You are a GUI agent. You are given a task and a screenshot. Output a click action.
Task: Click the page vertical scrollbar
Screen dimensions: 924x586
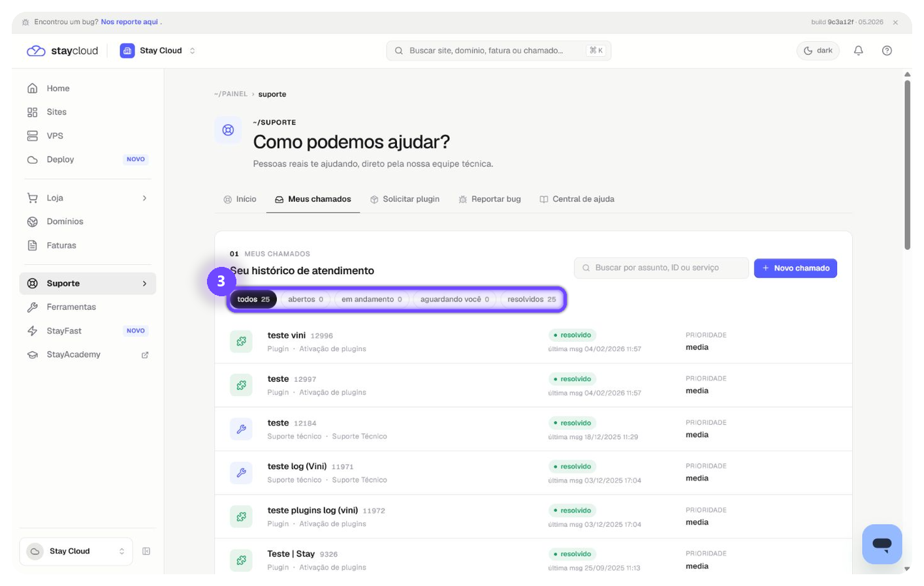point(907,164)
